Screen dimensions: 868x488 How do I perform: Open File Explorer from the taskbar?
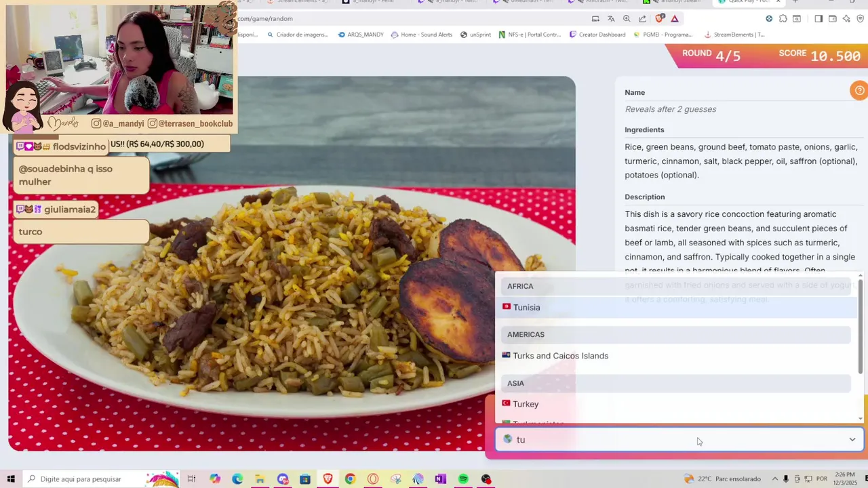pyautogui.click(x=260, y=479)
